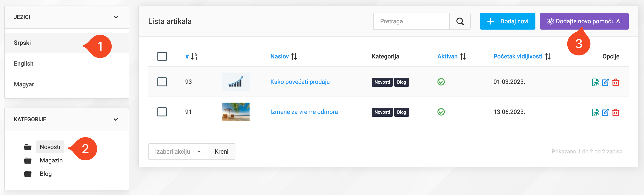644x195 pixels.
Task: Open the Izaberi akciju dropdown
Action: click(178, 151)
